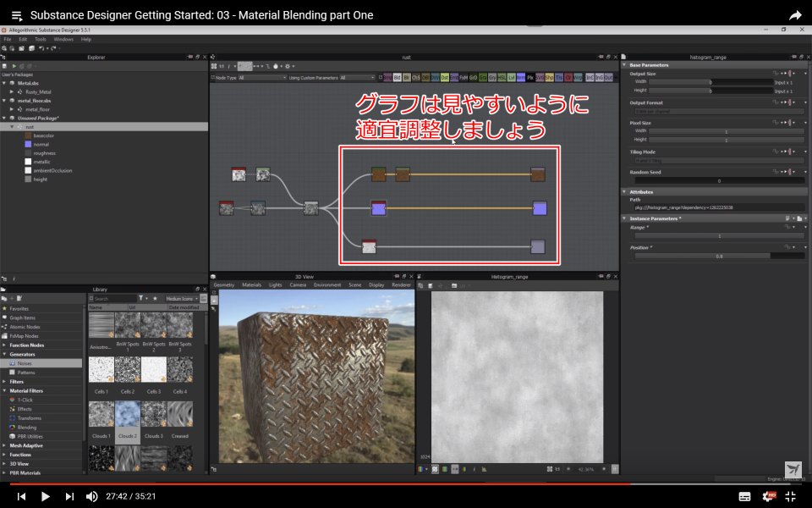812x508 pixels.
Task: Open the Environment menu in 3D View
Action: pos(327,285)
